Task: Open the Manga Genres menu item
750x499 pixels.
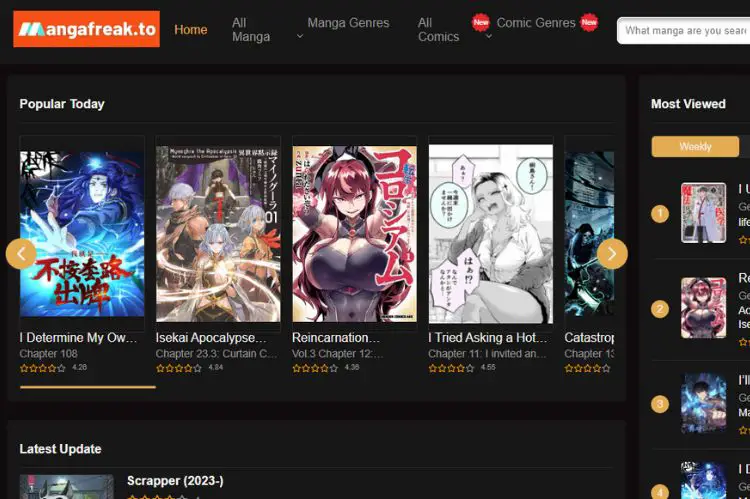Action: tap(348, 23)
